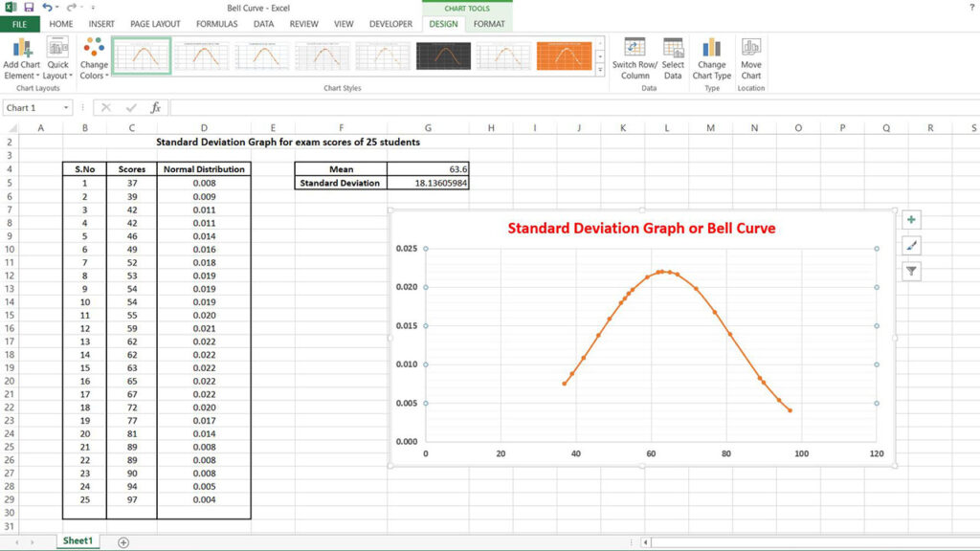The width and height of the screenshot is (980, 551).
Task: Open the DEVELOPER ribbon tab
Action: [390, 24]
